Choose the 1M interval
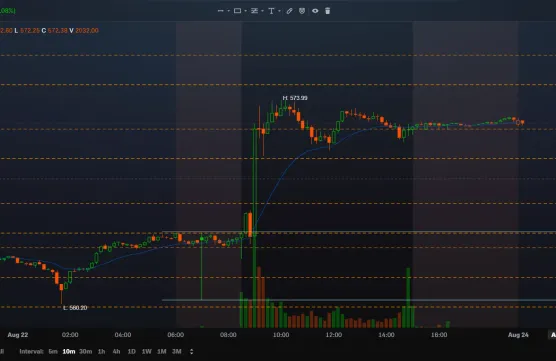The width and height of the screenshot is (556, 361). (x=162, y=351)
